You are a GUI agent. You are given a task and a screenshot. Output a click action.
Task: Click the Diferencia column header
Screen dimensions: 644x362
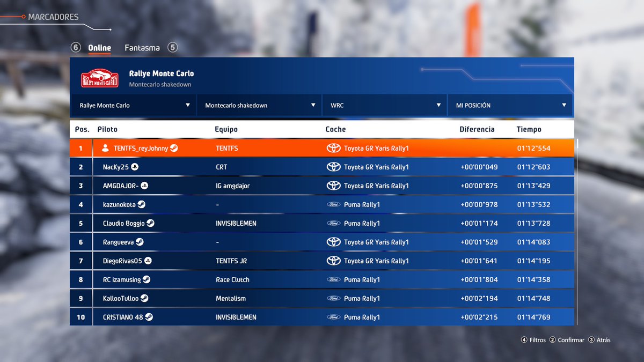click(477, 129)
